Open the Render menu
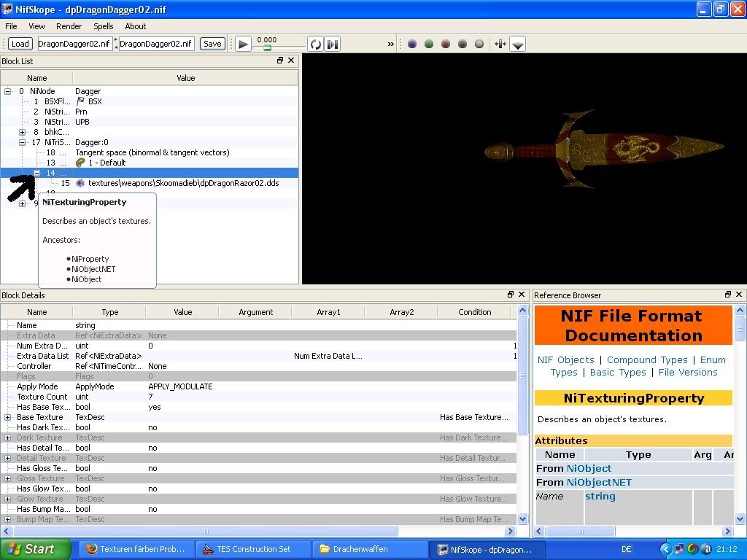Viewport: 747px width, 560px height. 69,26
